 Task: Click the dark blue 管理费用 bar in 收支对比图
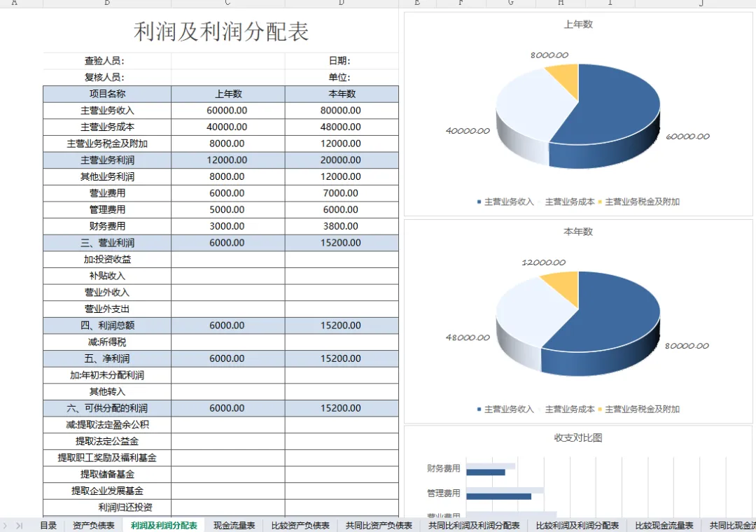click(498, 496)
